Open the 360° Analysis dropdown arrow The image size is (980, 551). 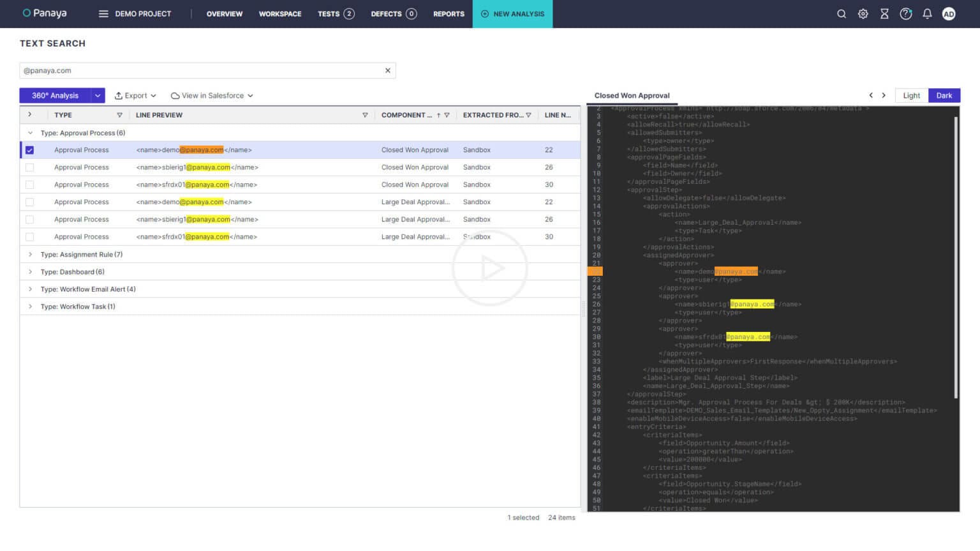click(98, 95)
